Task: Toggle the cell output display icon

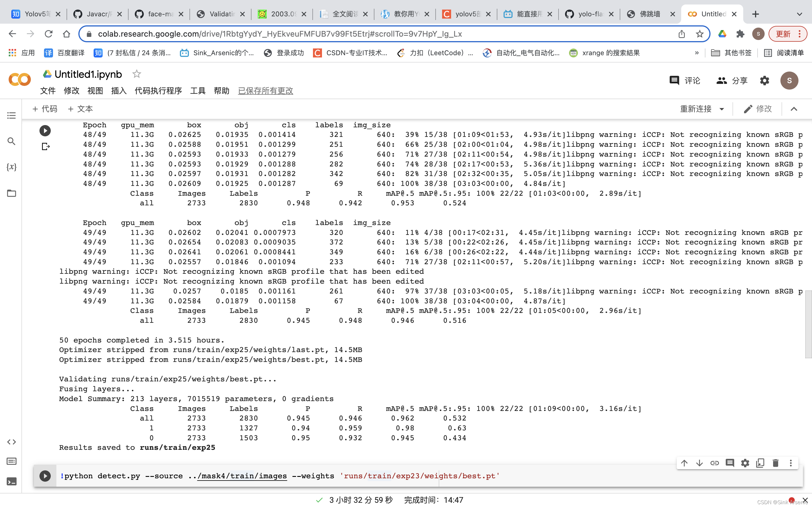Action: tap(46, 146)
